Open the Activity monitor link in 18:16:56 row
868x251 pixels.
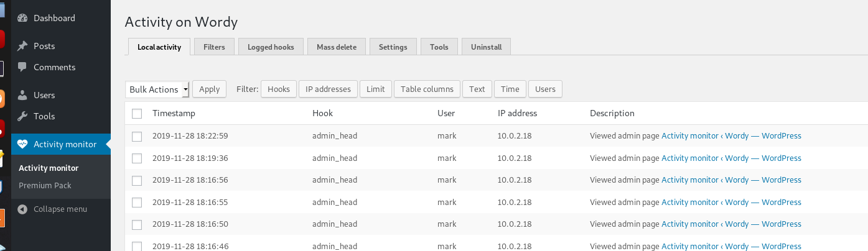731,180
